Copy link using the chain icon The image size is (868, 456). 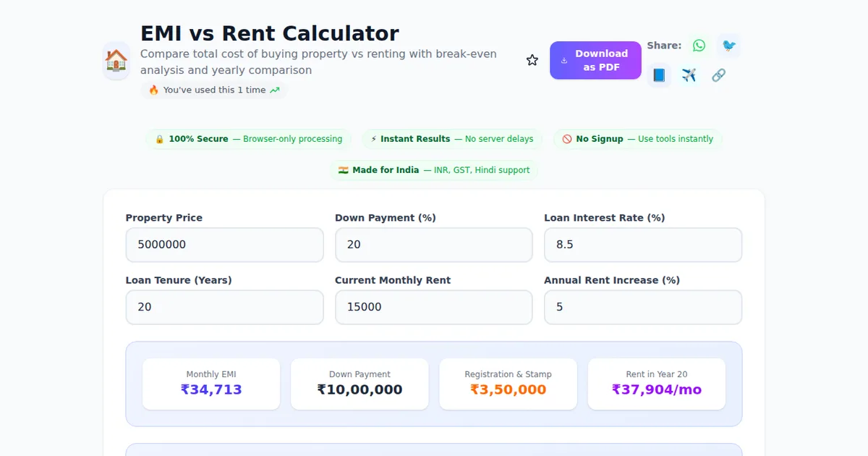click(x=718, y=75)
